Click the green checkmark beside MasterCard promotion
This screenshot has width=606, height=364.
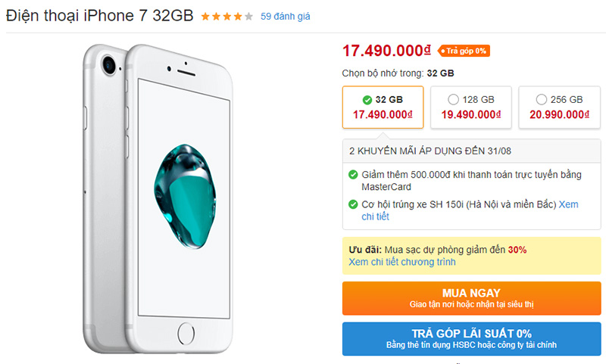[353, 175]
